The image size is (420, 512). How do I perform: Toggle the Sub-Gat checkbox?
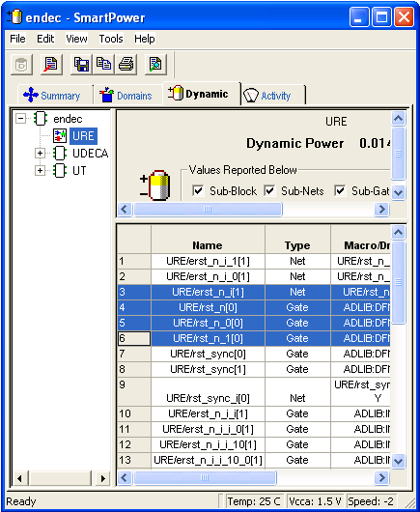[340, 190]
